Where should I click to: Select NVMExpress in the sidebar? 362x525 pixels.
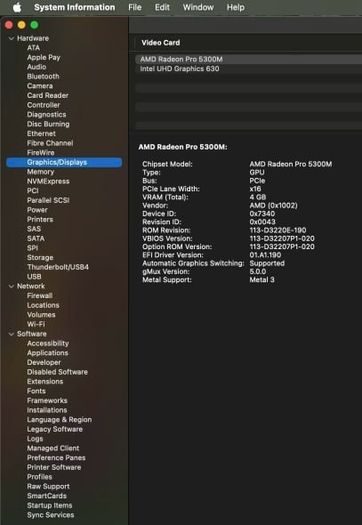coord(48,181)
